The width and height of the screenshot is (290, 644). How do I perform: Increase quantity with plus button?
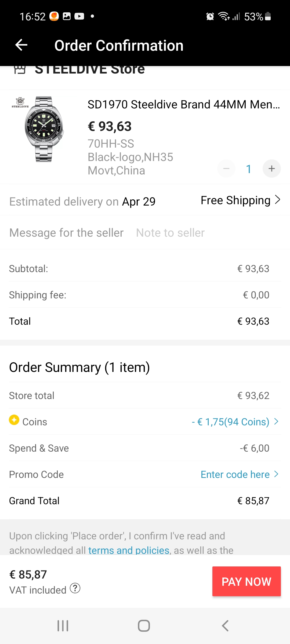(271, 169)
